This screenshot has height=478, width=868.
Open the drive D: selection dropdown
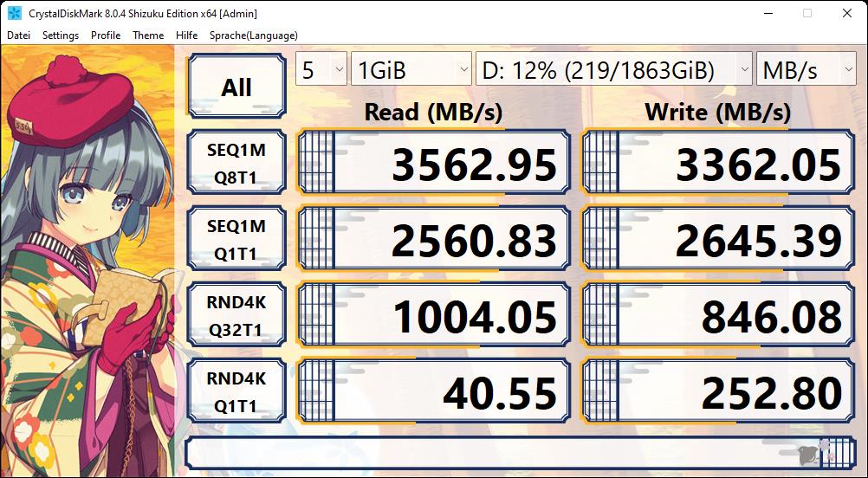(613, 70)
